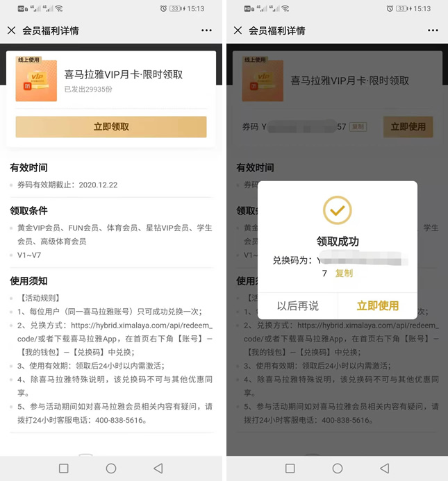This screenshot has width=448, height=481.
Task: Tap the gold checkmark success icon
Action: 337,210
